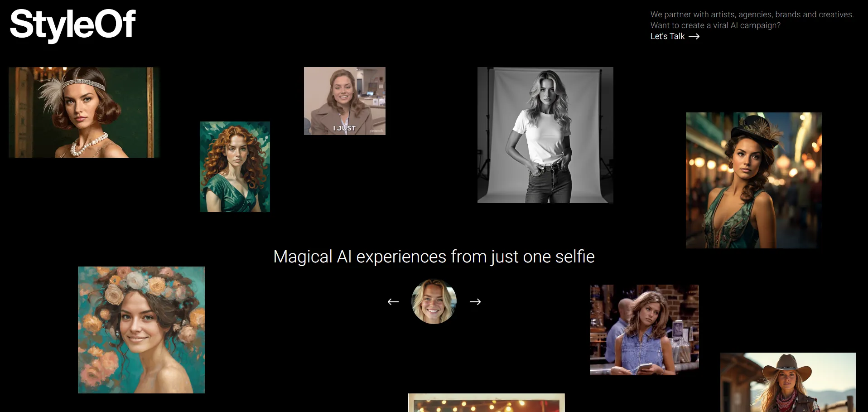868x412 pixels.
Task: Open the cowgirl hat western image
Action: click(788, 383)
